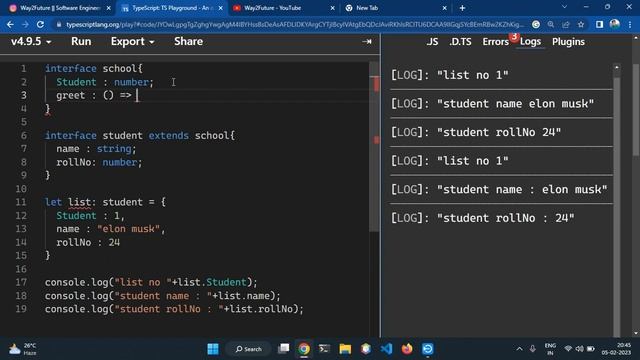The image size is (640, 360).
Task: Open the Google Translate icon in address bar
Action: pos(536,24)
